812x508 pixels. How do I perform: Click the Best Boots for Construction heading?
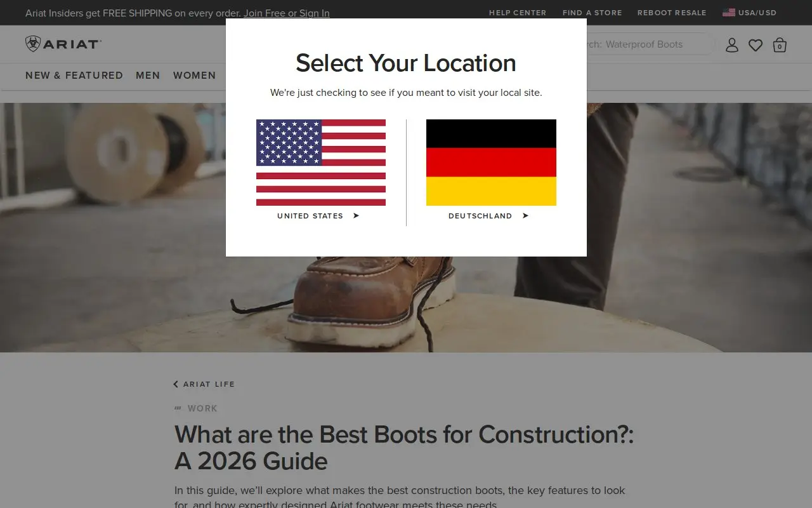click(x=404, y=448)
